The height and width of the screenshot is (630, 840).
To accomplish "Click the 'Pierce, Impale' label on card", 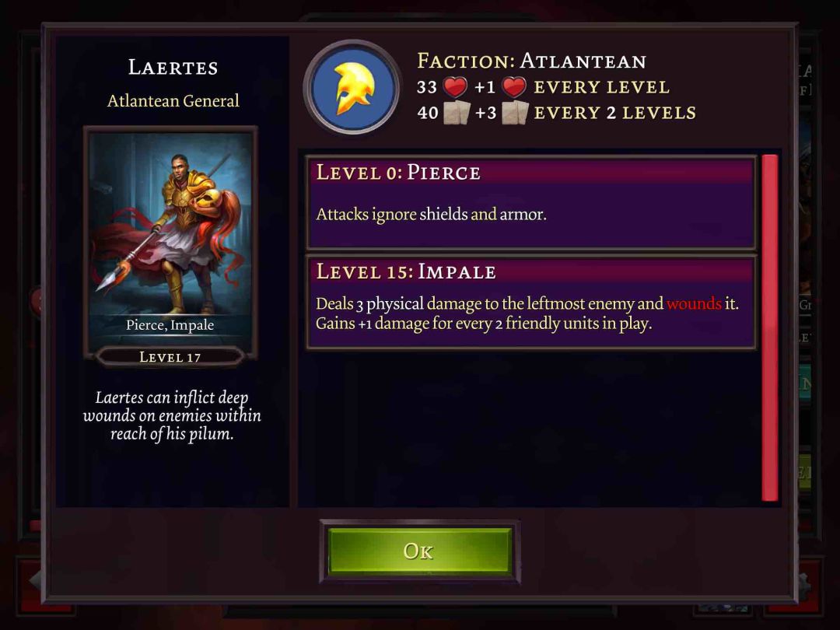I will pyautogui.click(x=170, y=325).
